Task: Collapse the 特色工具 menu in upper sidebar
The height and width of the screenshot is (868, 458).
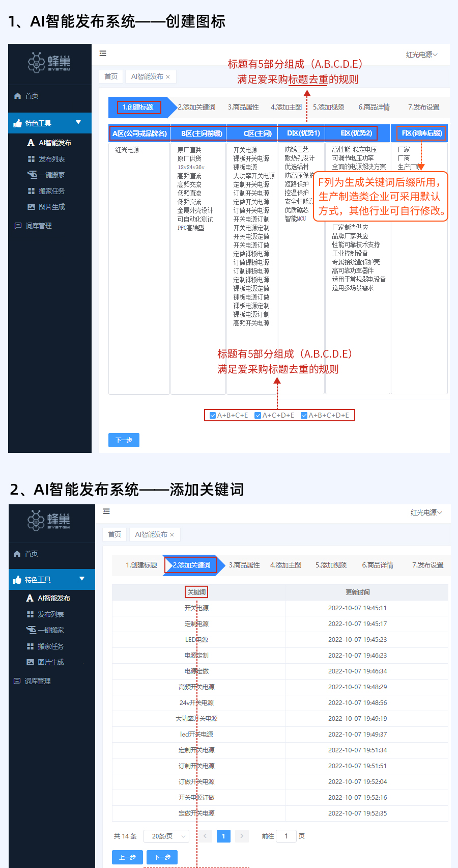Action: (78, 122)
